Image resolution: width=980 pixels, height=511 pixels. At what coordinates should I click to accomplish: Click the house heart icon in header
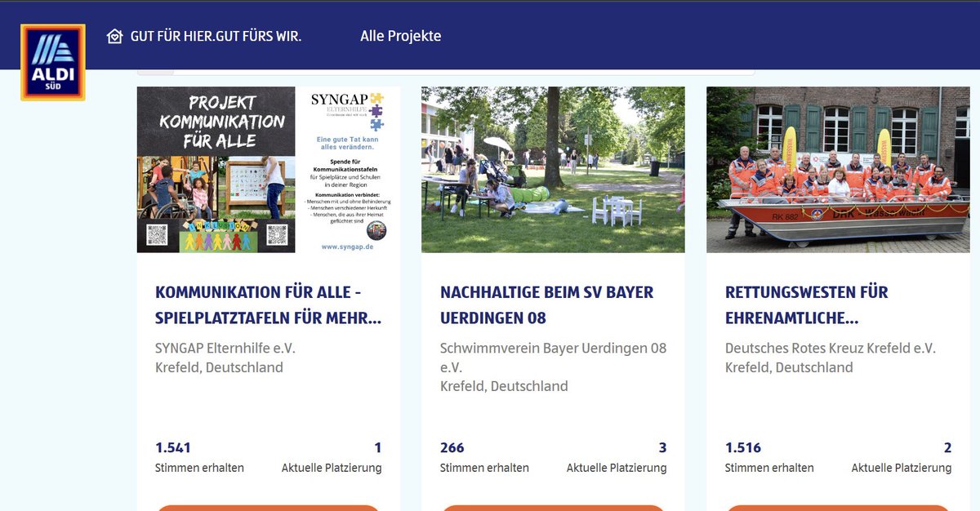pyautogui.click(x=114, y=36)
